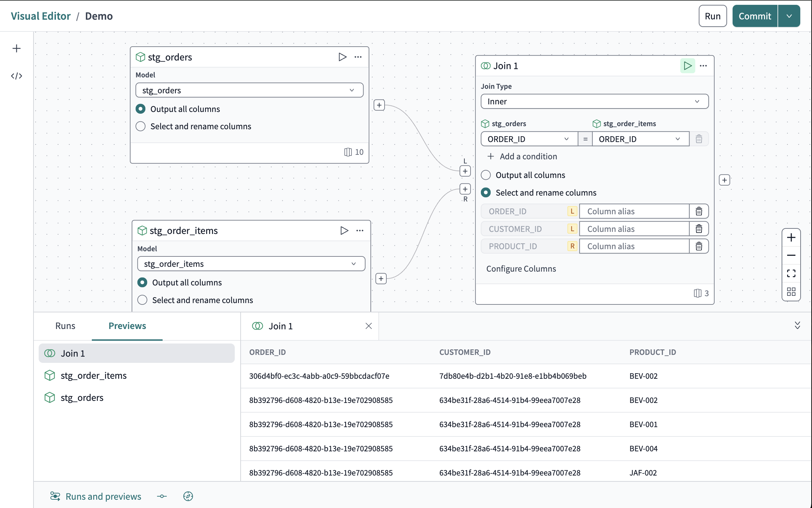Click the dropdown arrow on Commit button
Viewport: 812px width, 508px height.
(789, 16)
